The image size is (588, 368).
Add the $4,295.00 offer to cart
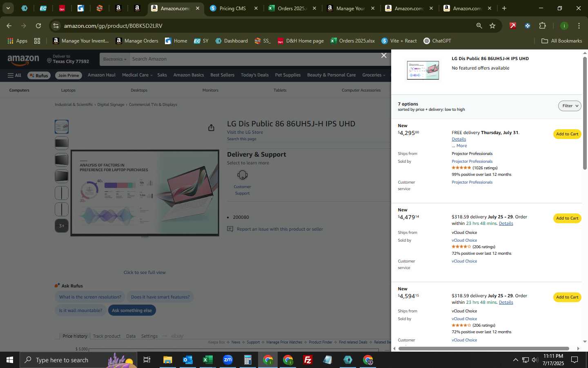point(567,134)
